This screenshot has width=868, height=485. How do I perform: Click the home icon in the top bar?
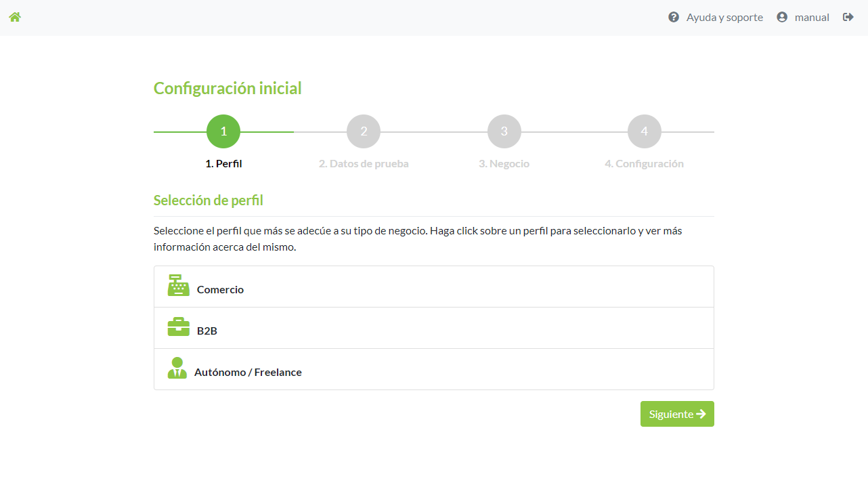[14, 16]
